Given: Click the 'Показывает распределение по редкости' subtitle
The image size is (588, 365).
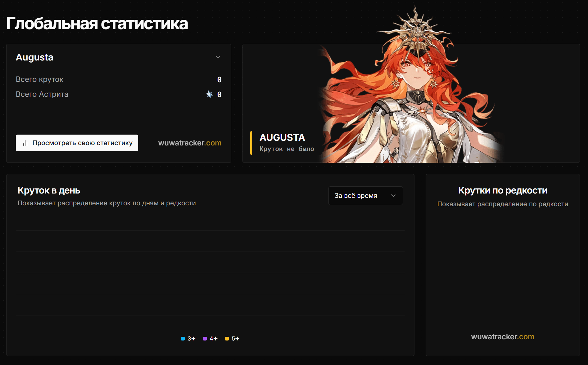Looking at the screenshot, I should click(503, 204).
